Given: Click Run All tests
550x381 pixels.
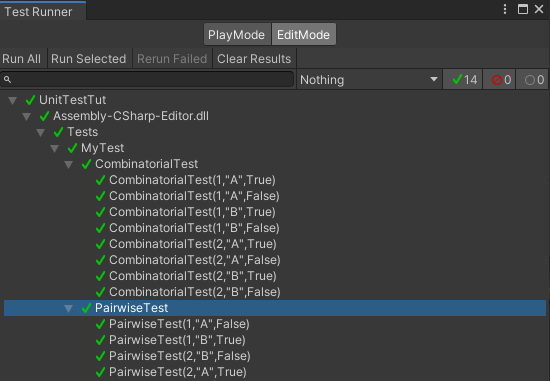Looking at the screenshot, I should click(x=21, y=59).
